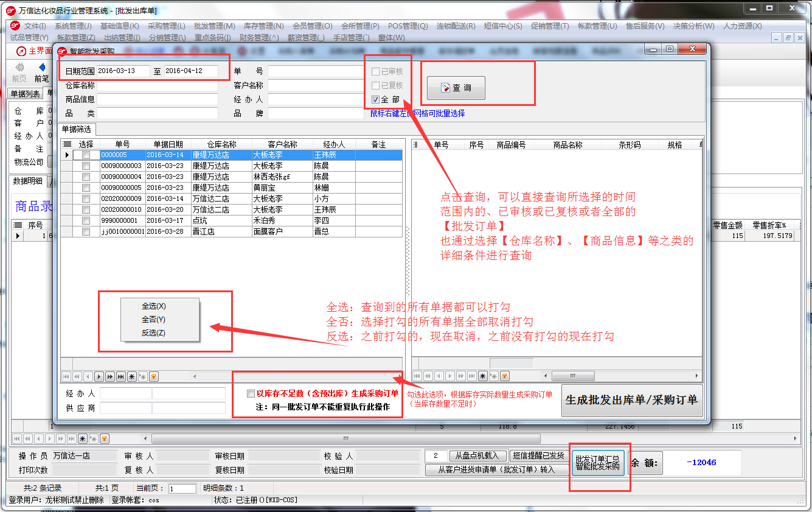
Task: Focus the 品牌 input field
Action: point(315,113)
